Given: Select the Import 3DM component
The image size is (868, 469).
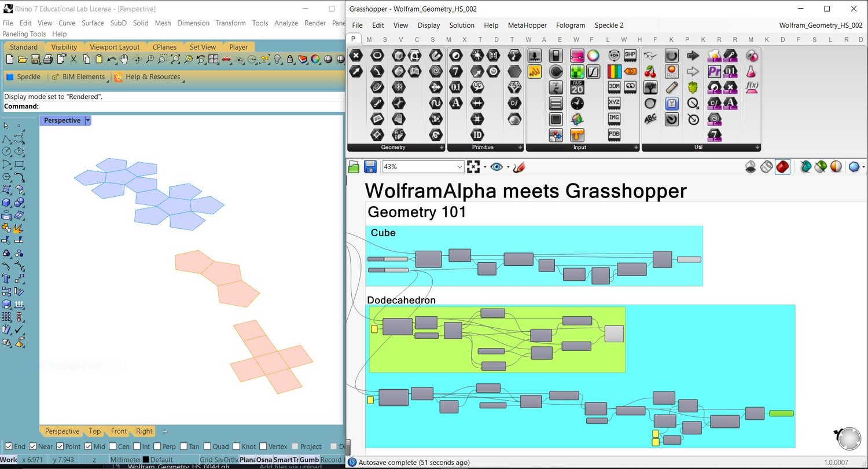Looking at the screenshot, I should click(x=615, y=87).
